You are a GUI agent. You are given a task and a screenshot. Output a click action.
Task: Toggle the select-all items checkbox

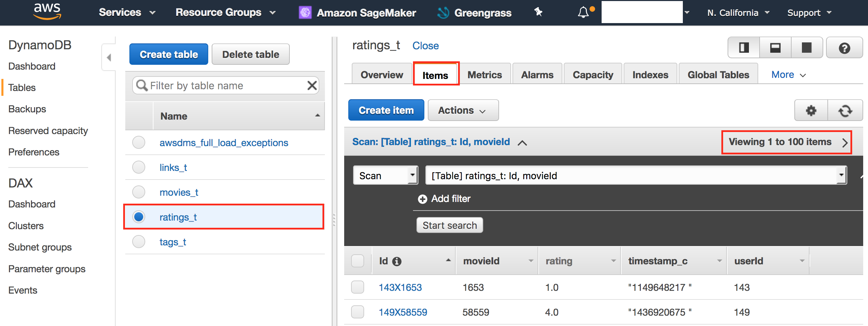358,261
